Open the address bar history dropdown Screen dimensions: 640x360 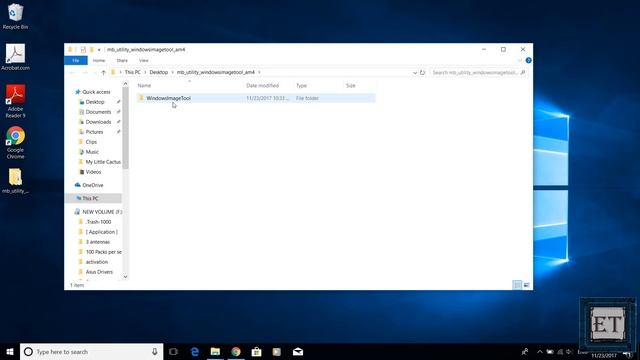[x=415, y=72]
